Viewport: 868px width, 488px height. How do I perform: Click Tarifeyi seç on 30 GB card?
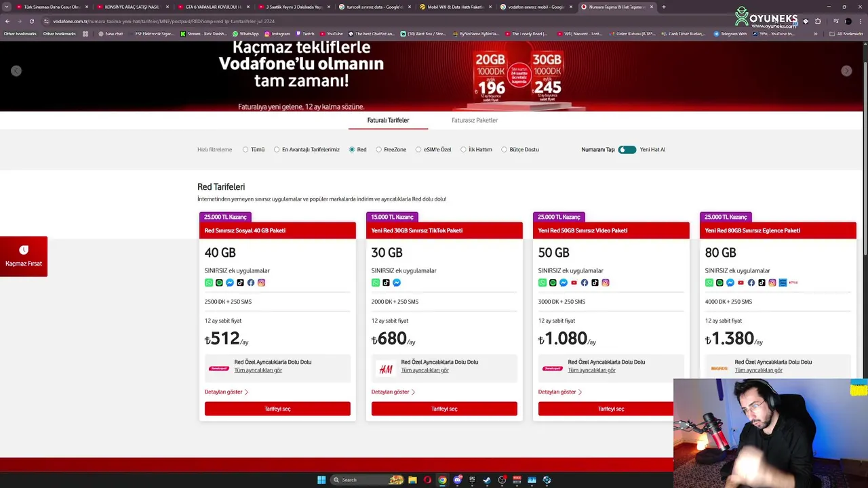444,409
